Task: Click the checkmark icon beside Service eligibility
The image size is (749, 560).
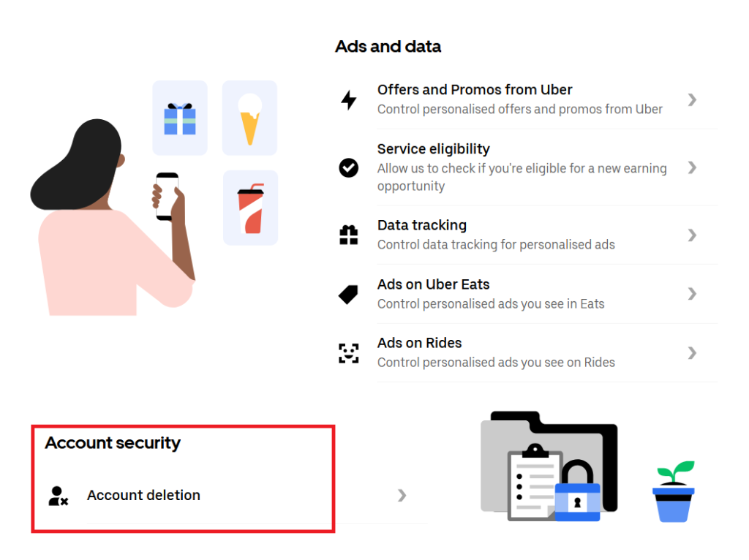Action: point(348,167)
